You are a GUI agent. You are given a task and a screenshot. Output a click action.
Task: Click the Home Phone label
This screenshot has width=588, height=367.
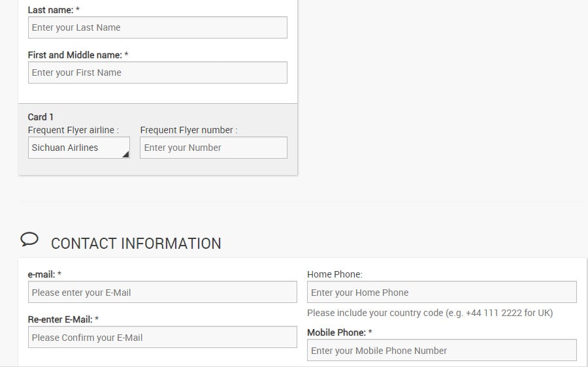[x=335, y=274]
